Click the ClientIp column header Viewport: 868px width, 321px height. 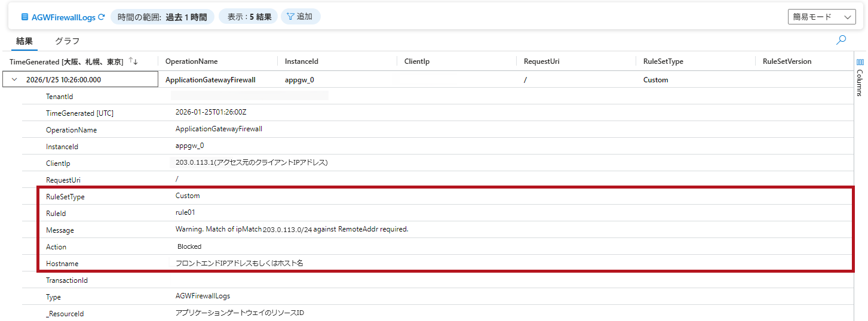tap(416, 61)
